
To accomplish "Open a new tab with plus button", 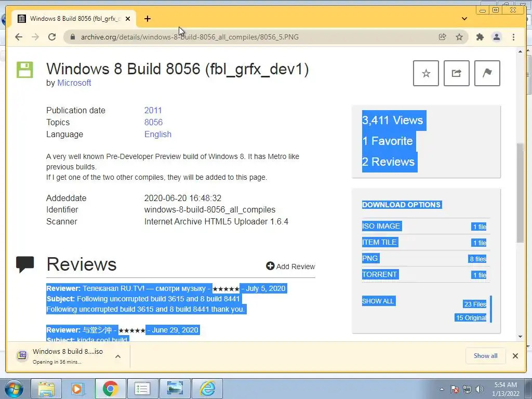I will pyautogui.click(x=147, y=19).
